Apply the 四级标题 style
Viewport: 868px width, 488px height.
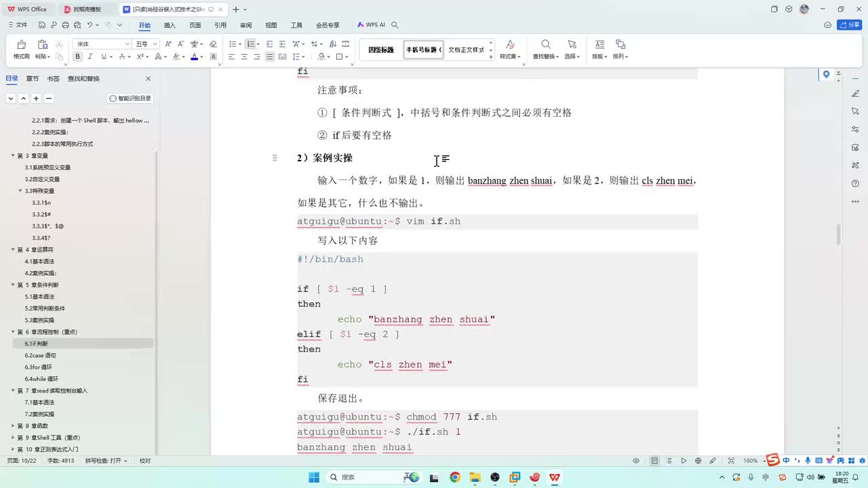pyautogui.click(x=381, y=49)
